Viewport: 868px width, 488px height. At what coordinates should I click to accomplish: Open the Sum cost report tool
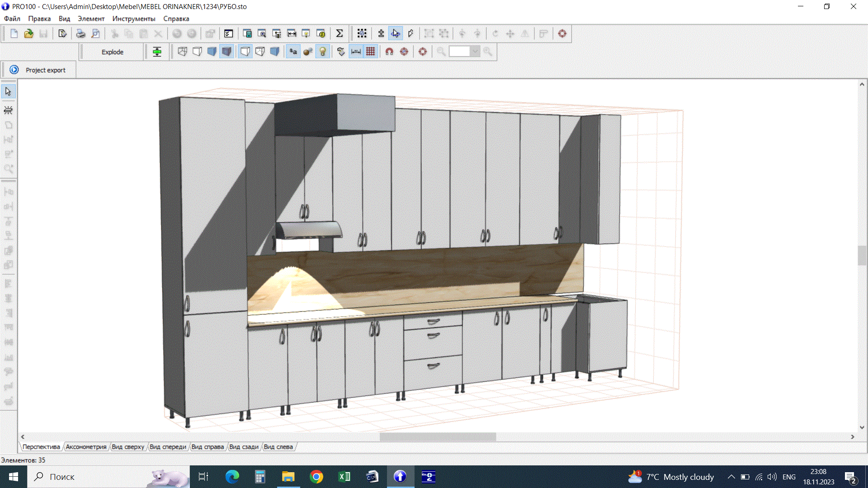(x=340, y=33)
